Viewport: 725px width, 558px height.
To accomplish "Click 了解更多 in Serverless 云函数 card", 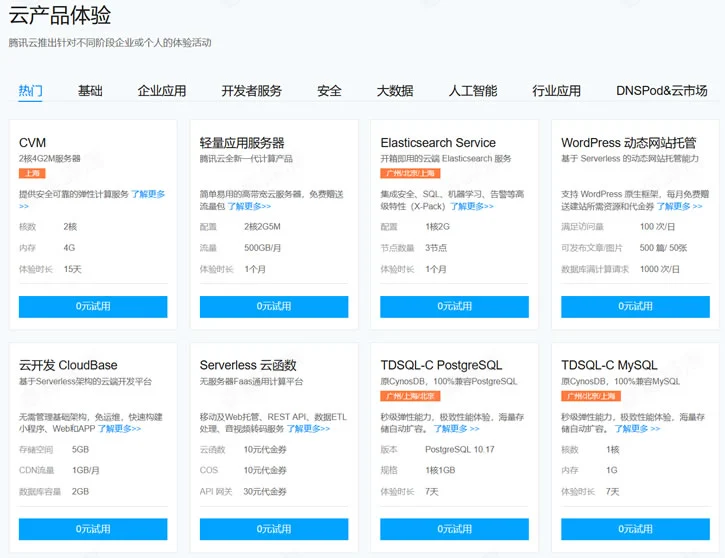I will click(x=308, y=428).
